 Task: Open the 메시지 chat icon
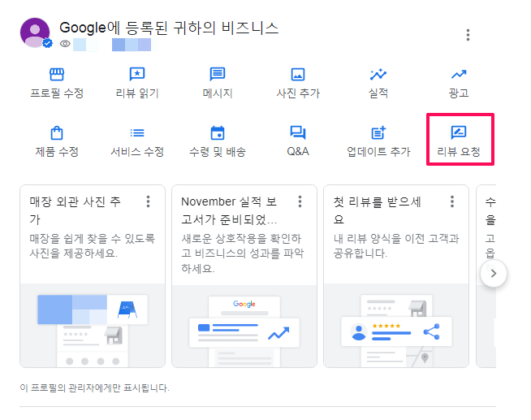[218, 74]
